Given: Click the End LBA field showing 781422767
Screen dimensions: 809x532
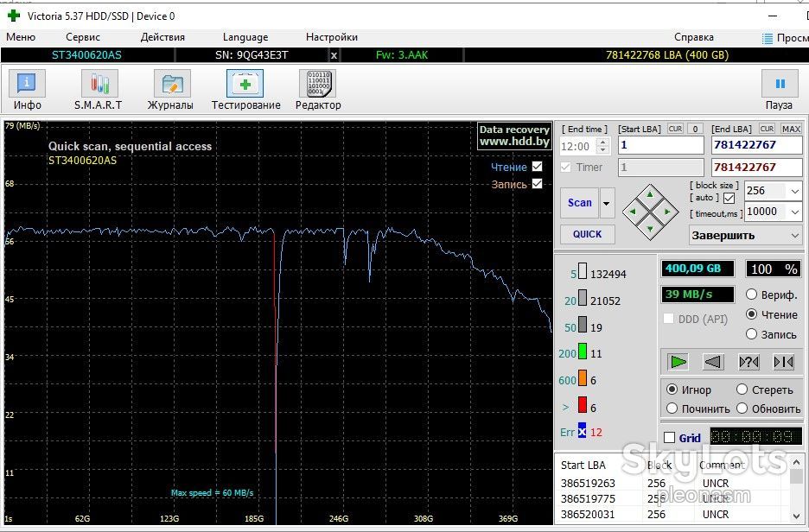Looking at the screenshot, I should coord(756,145).
